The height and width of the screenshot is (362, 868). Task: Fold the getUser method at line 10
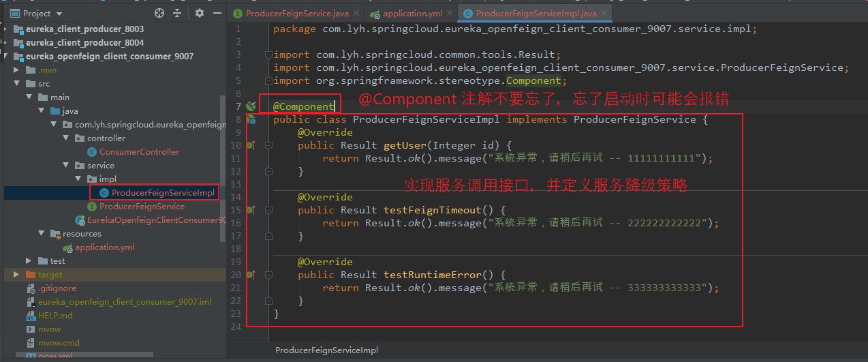pos(268,145)
